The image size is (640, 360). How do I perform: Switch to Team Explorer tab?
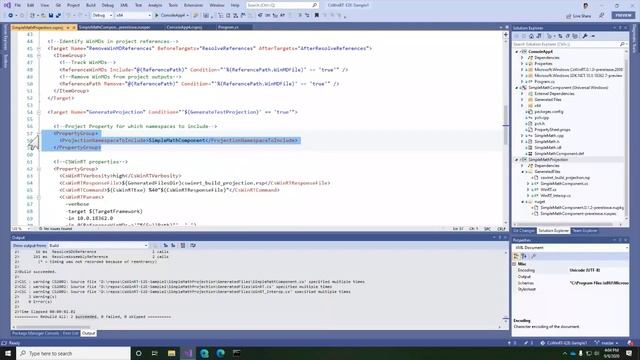(584, 231)
